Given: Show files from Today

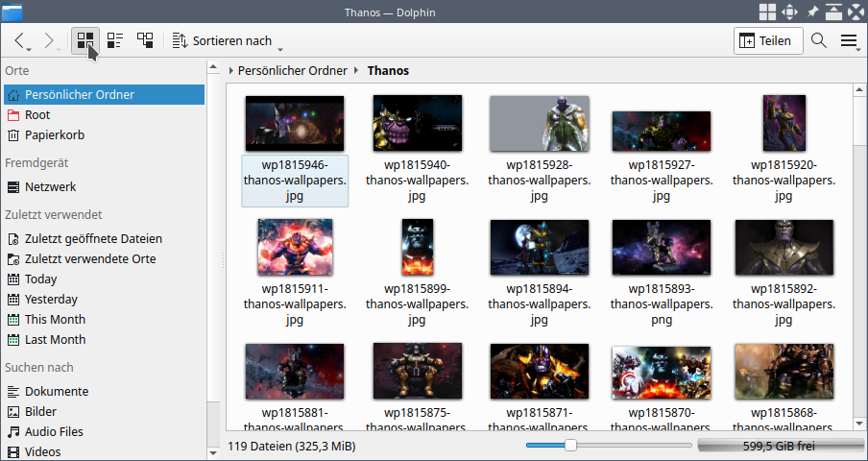Looking at the screenshot, I should [104, 279].
